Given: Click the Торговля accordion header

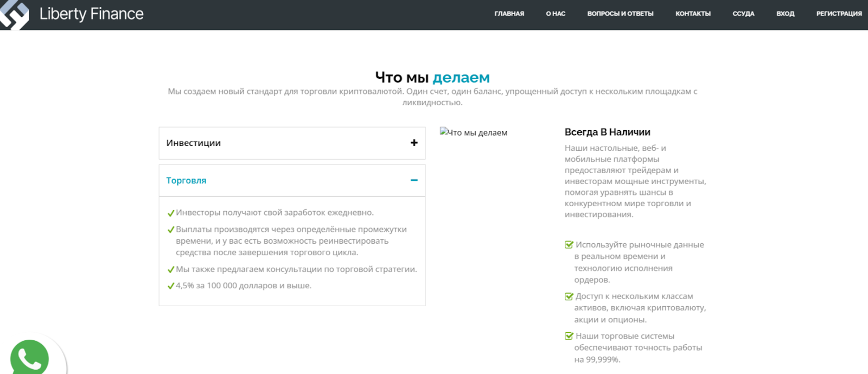Looking at the screenshot, I should point(292,181).
